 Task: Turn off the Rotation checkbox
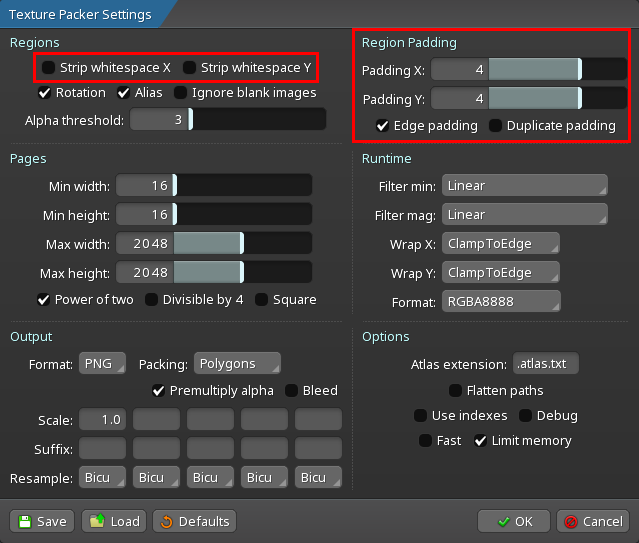[45, 93]
